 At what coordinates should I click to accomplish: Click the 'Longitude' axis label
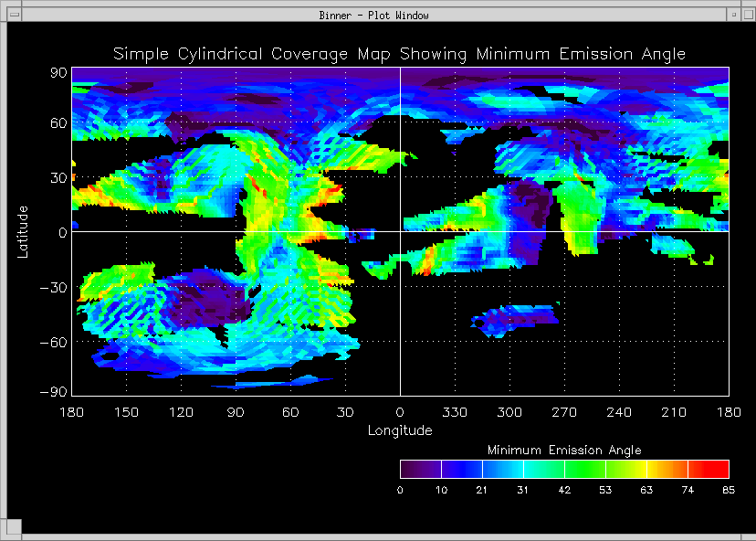(x=400, y=430)
